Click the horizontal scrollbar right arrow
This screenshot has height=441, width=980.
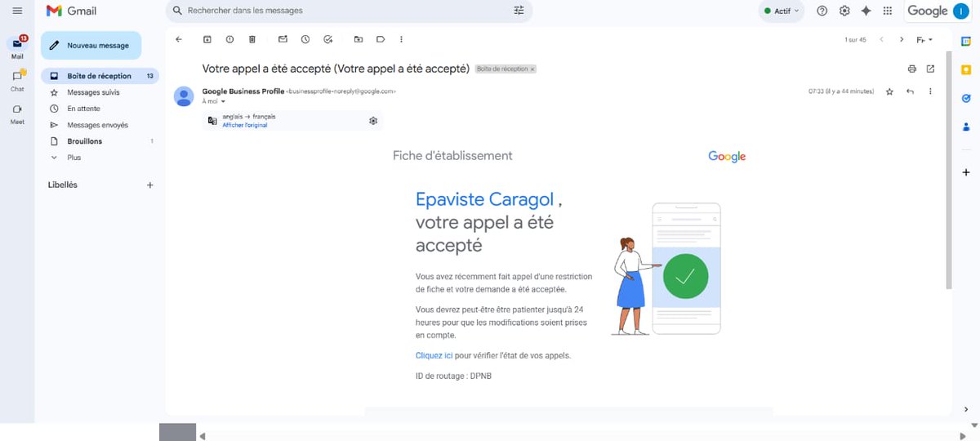(x=963, y=436)
